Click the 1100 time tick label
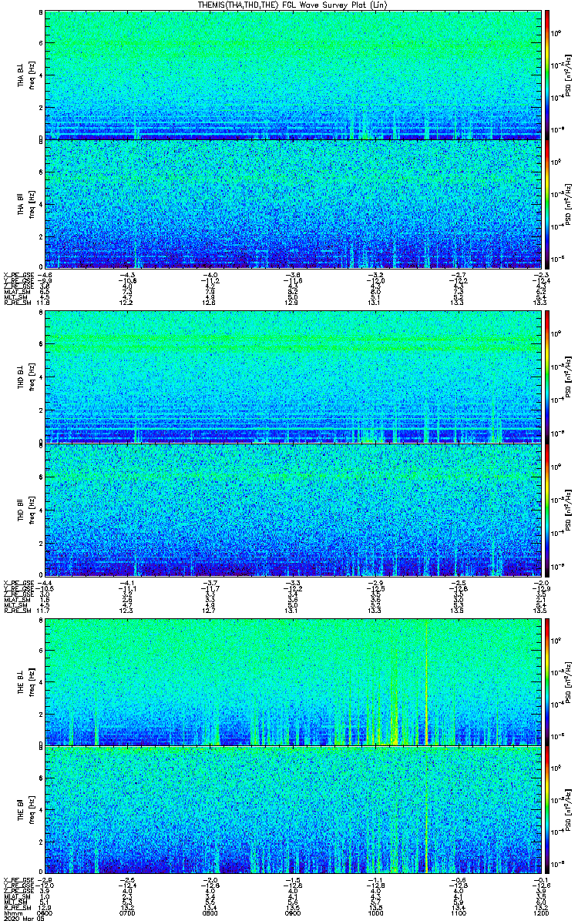Viewport: 578px width, 924px height. coord(459,912)
